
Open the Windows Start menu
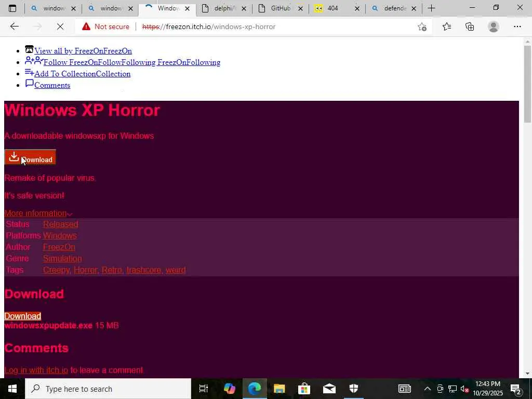(x=12, y=389)
